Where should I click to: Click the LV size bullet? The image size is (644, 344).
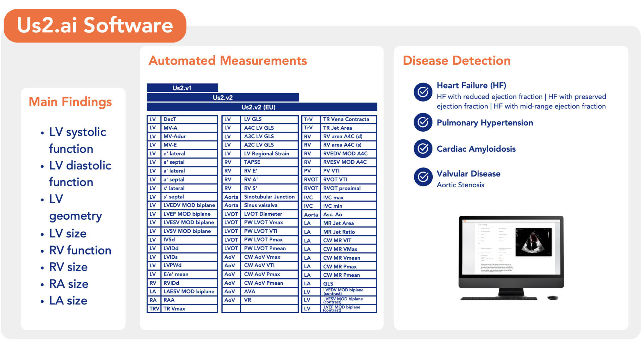click(x=68, y=233)
